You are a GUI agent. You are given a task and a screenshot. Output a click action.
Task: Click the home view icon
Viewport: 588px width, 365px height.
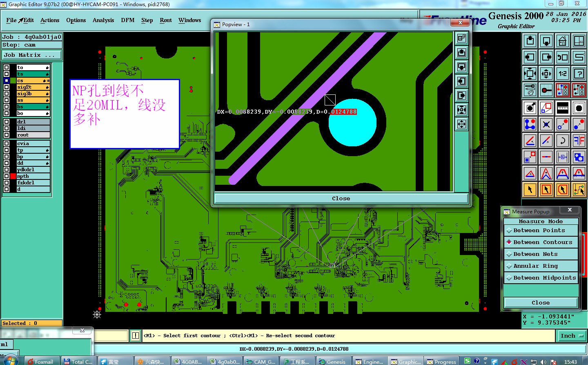tap(563, 41)
